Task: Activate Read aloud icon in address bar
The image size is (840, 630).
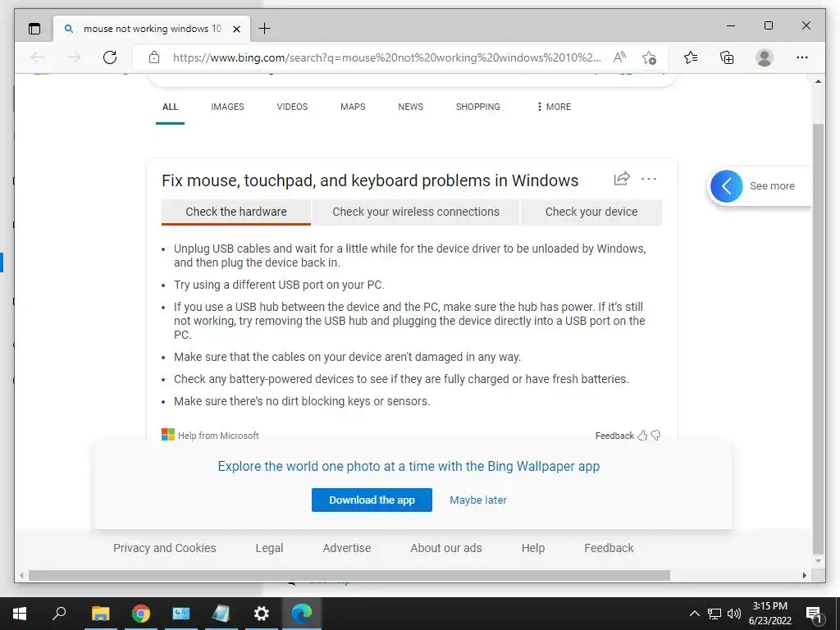Action: pyautogui.click(x=620, y=57)
